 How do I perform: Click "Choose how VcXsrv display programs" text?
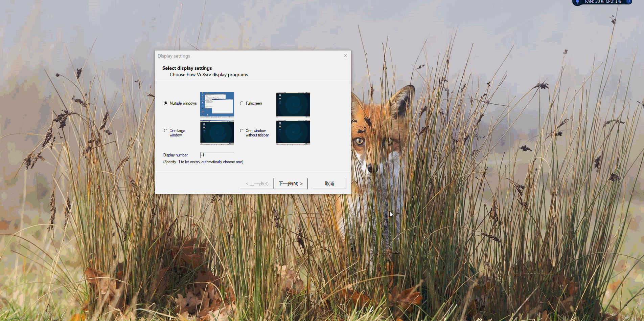[x=209, y=75]
